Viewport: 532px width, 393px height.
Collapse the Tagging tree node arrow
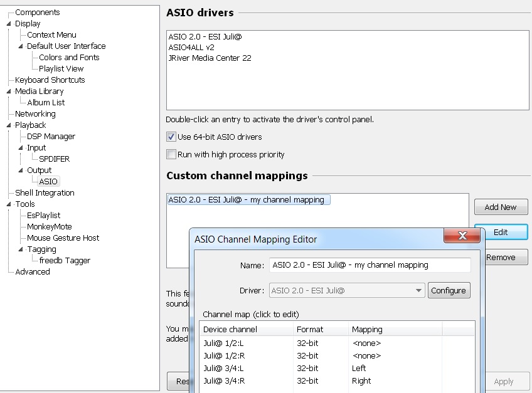[x=21, y=249]
